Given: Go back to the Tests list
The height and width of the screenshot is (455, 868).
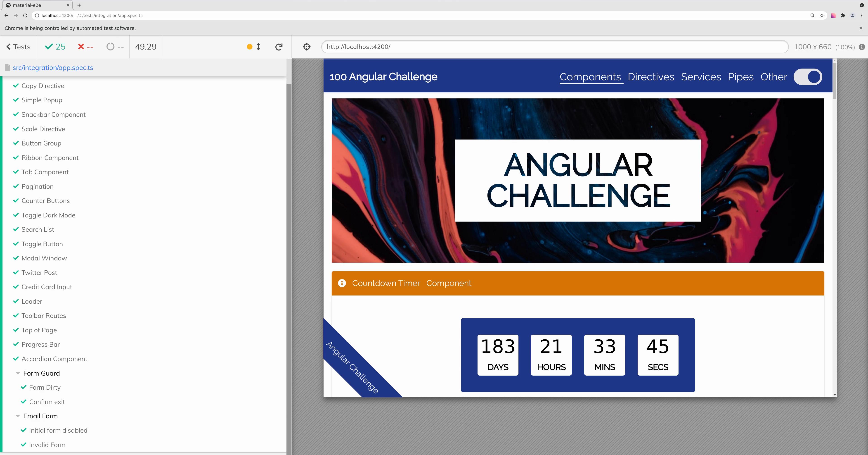Looking at the screenshot, I should [x=19, y=47].
